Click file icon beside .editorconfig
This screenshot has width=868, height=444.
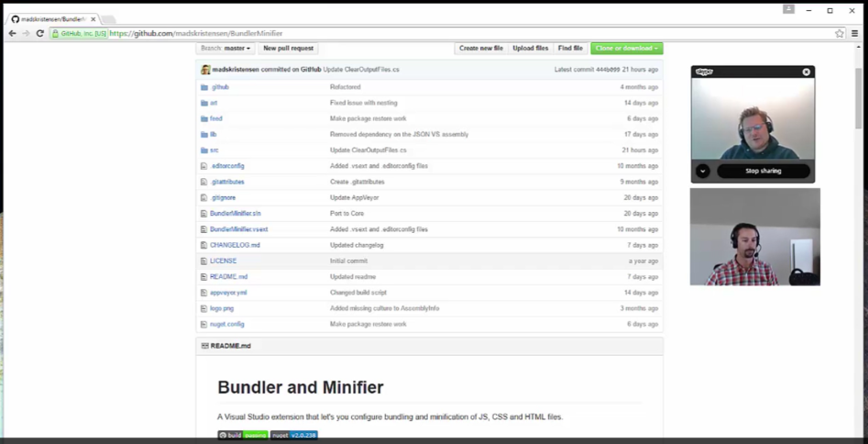[x=204, y=166]
